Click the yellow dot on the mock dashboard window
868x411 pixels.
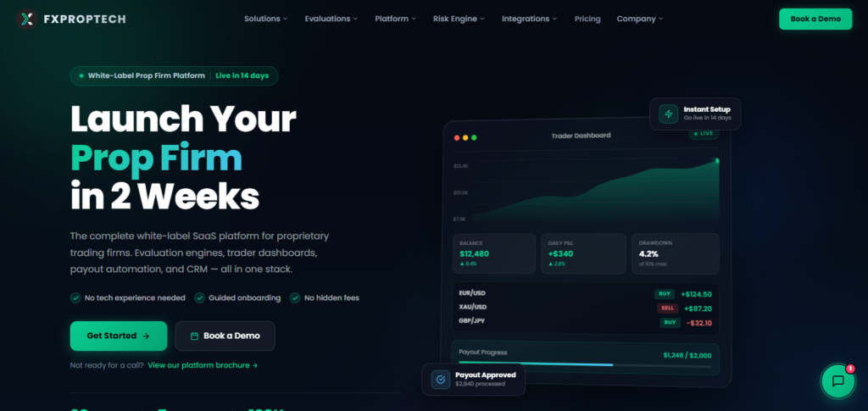click(x=465, y=138)
